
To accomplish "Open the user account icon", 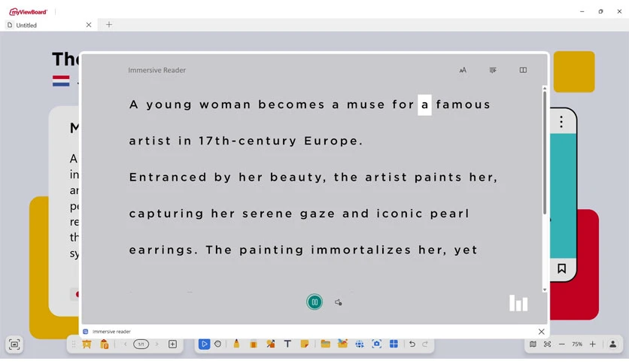I will [x=613, y=344].
